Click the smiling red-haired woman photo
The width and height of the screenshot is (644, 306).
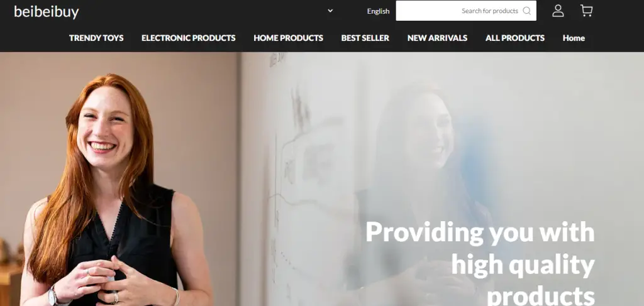coord(108,190)
